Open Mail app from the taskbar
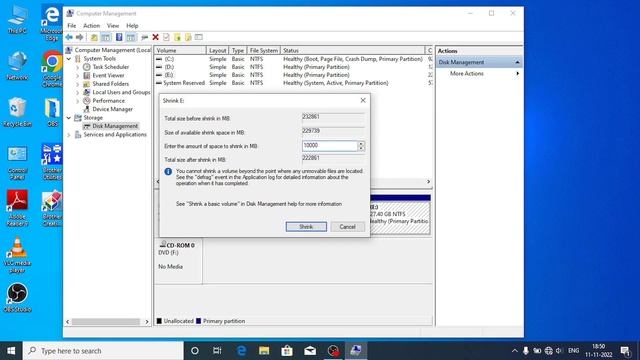 (x=310, y=351)
